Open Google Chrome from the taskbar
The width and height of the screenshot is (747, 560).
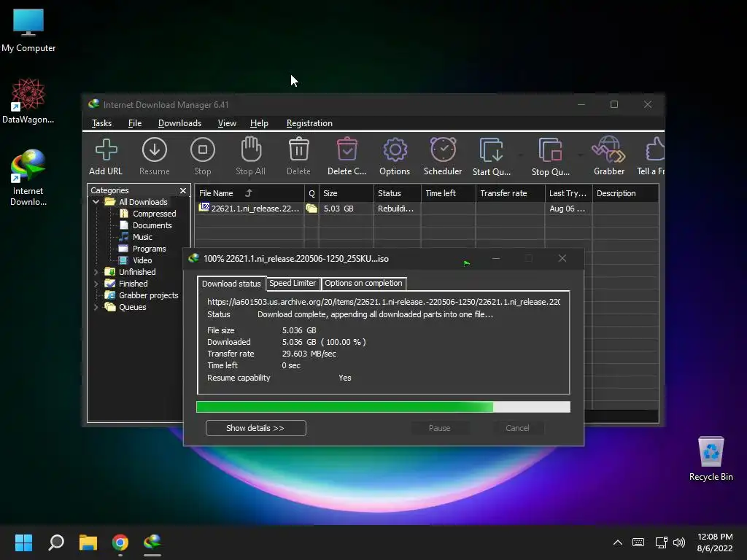[120, 542]
